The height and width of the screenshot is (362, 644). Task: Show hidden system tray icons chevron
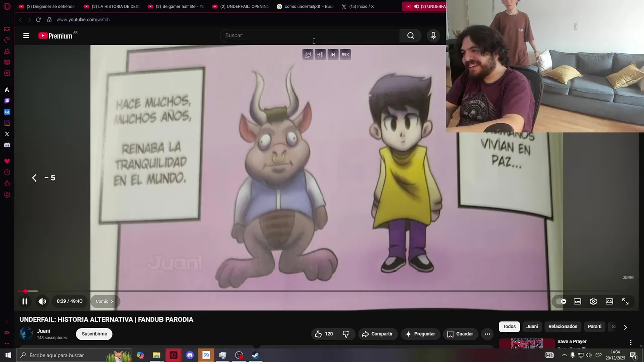pyautogui.click(x=564, y=355)
